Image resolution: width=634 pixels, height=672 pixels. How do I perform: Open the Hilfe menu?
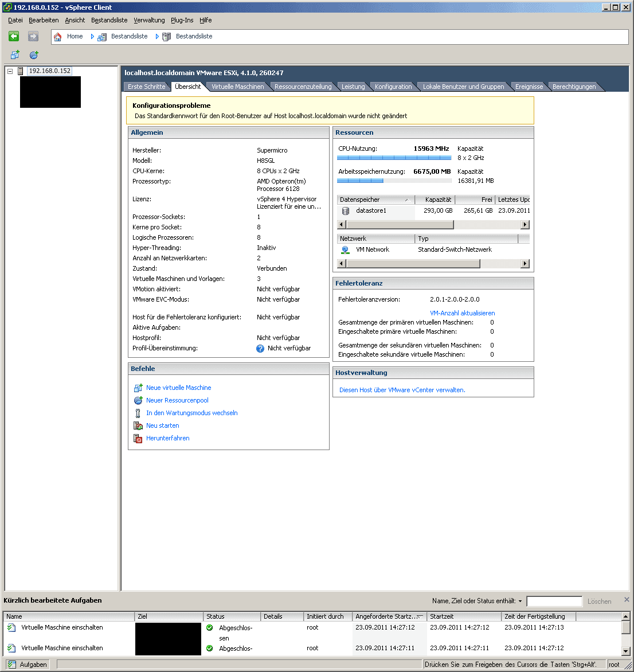pos(206,20)
